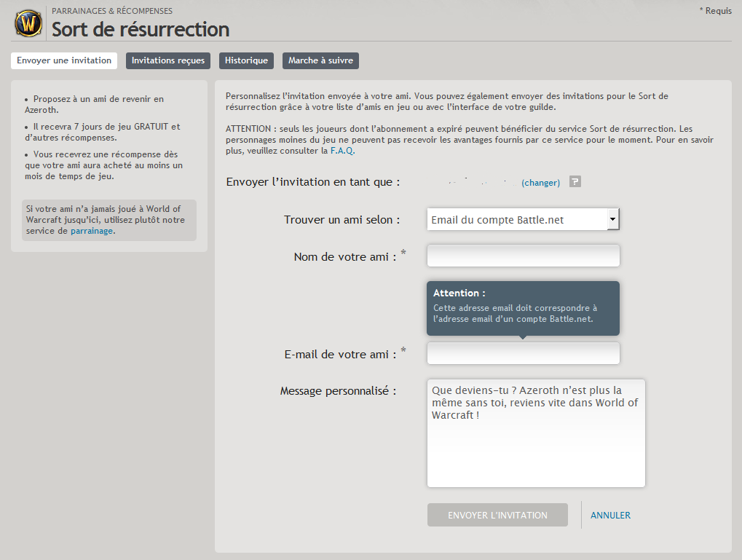Viewport: 742px width, 560px height.
Task: Click the 'ENVOYER L'INVITATION' button
Action: click(x=497, y=515)
